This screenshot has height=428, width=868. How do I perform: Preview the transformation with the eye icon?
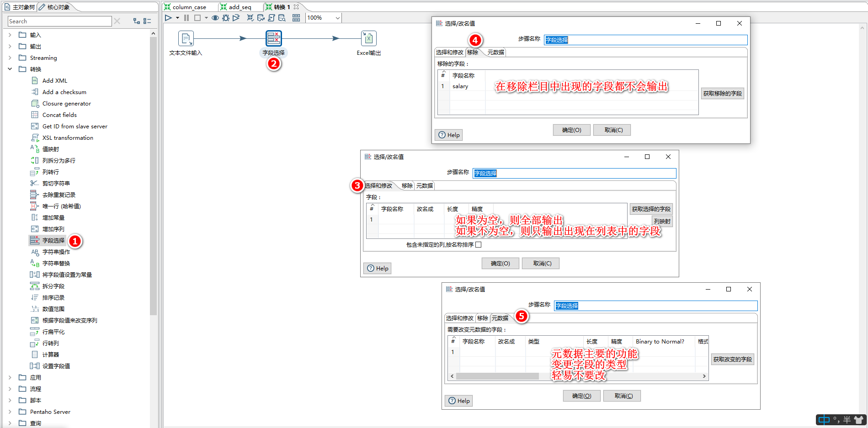tap(215, 18)
